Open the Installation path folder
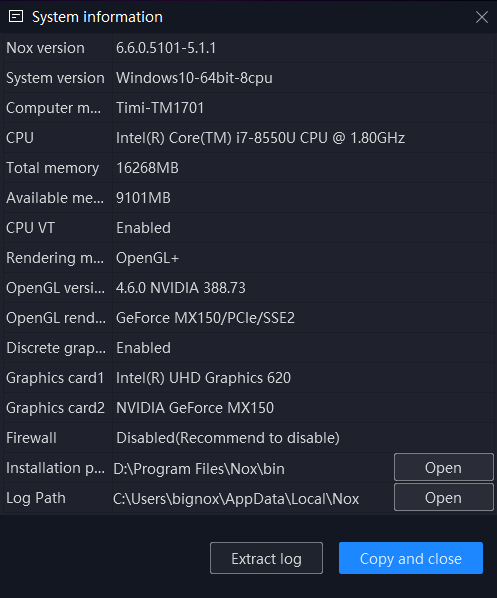This screenshot has height=598, width=497. [x=444, y=467]
